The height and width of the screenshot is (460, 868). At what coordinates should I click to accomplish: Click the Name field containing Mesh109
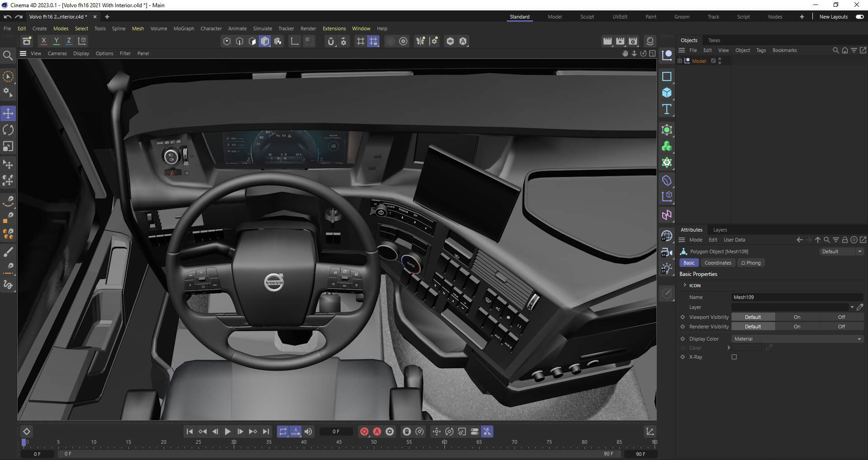(x=797, y=297)
